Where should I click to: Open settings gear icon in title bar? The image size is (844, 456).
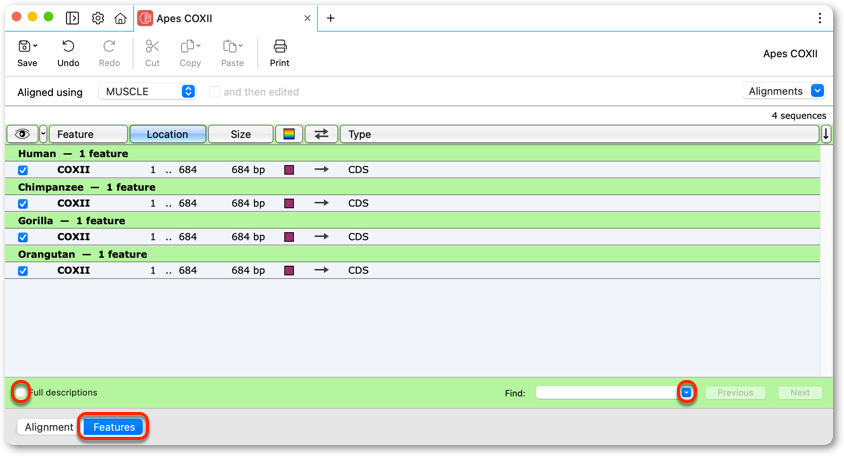(97, 18)
